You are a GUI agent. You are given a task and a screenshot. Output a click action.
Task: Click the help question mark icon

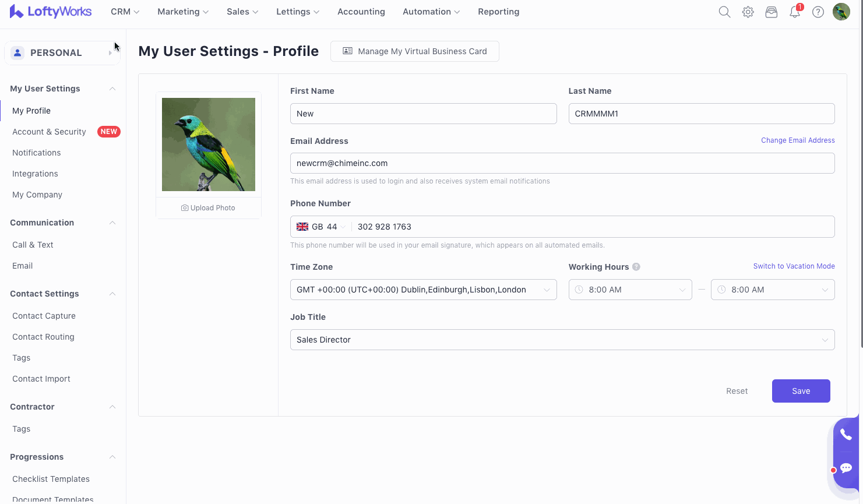point(818,12)
